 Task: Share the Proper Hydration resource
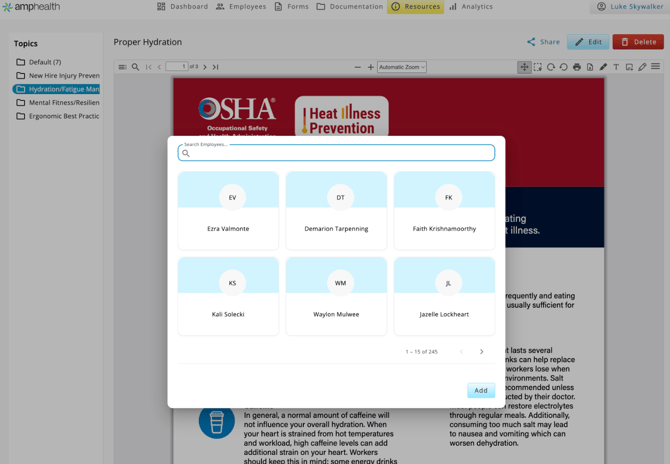click(543, 42)
